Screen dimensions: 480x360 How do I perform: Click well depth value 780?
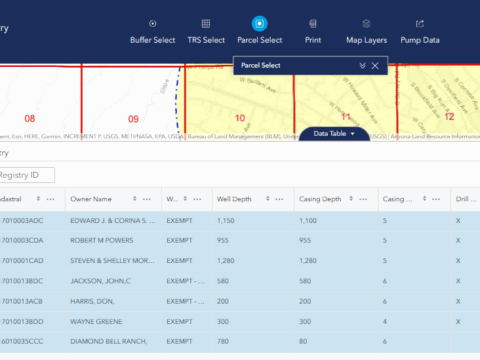point(223,341)
